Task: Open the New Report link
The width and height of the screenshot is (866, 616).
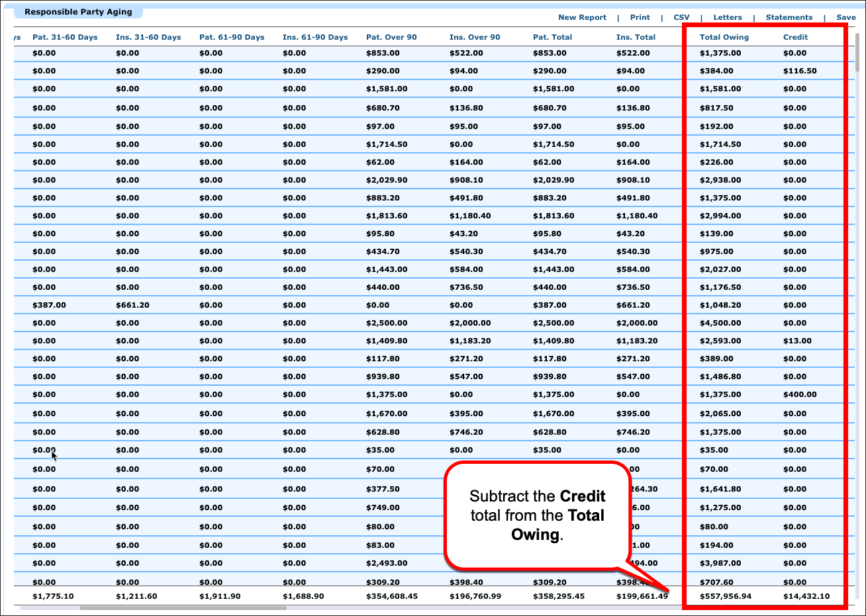Action: [582, 18]
